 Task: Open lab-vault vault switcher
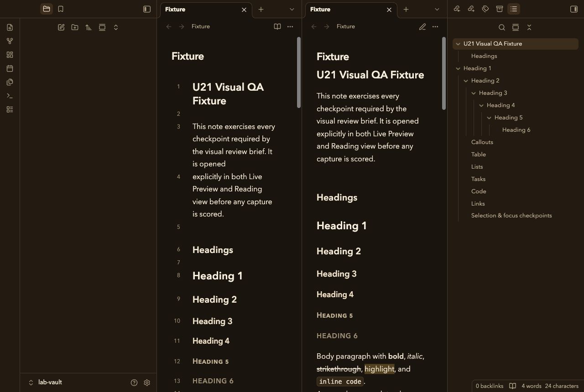[46, 382]
